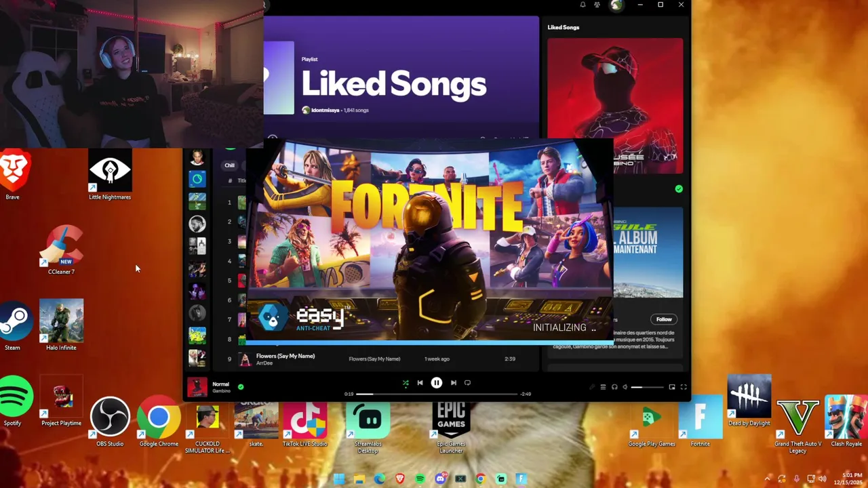Pause the current Spotify song
This screenshot has height=488, width=868.
click(437, 383)
